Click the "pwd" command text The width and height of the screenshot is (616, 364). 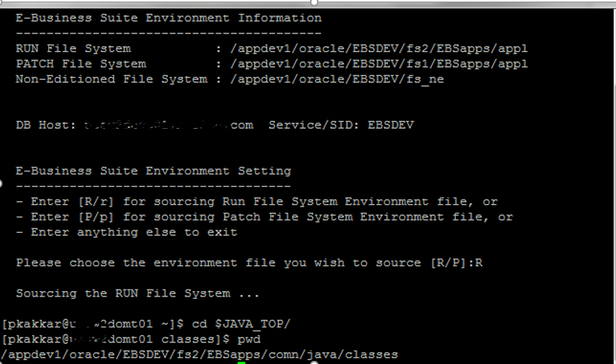click(x=249, y=339)
